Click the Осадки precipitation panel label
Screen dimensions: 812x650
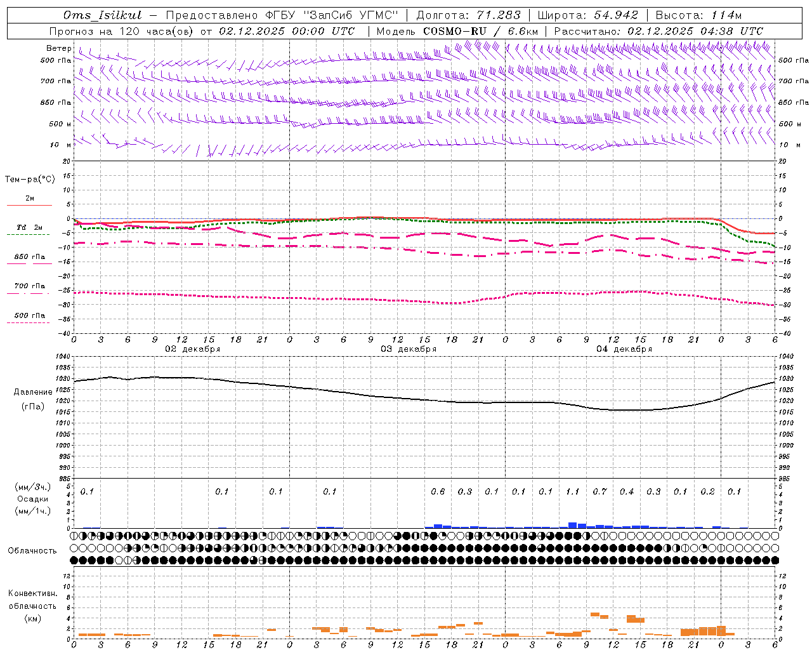[33, 499]
